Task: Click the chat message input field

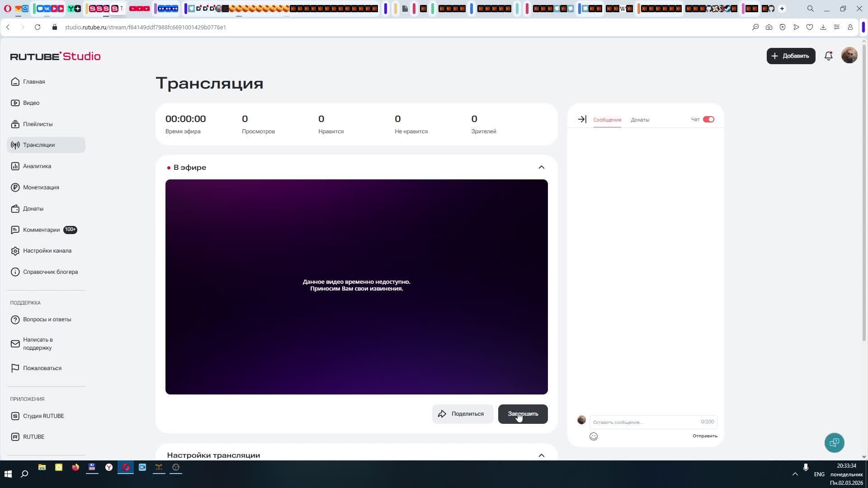Action: pyautogui.click(x=644, y=422)
